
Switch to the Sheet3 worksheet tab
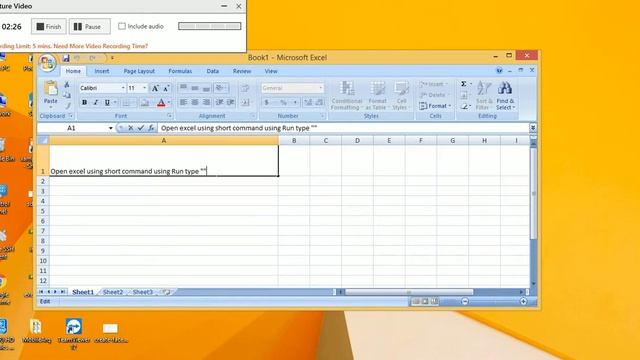pyautogui.click(x=142, y=292)
